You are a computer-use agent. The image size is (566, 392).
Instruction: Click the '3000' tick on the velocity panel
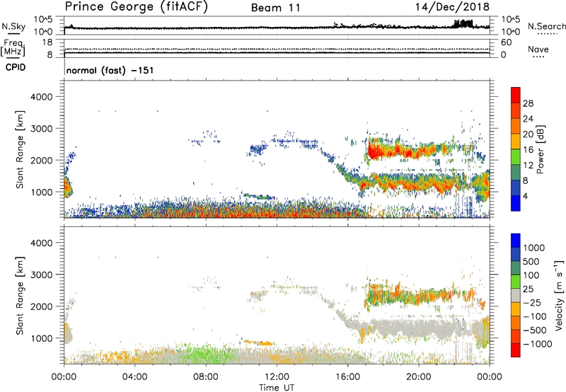[41, 275]
